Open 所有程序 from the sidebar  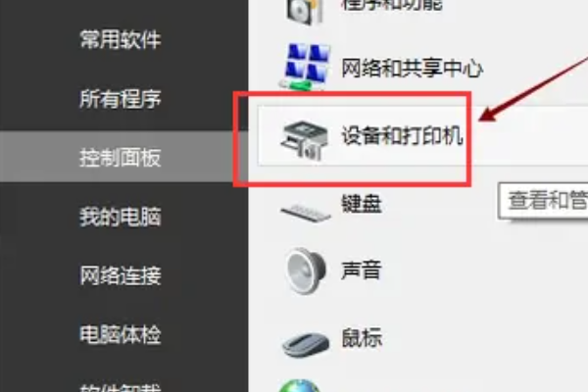click(121, 99)
